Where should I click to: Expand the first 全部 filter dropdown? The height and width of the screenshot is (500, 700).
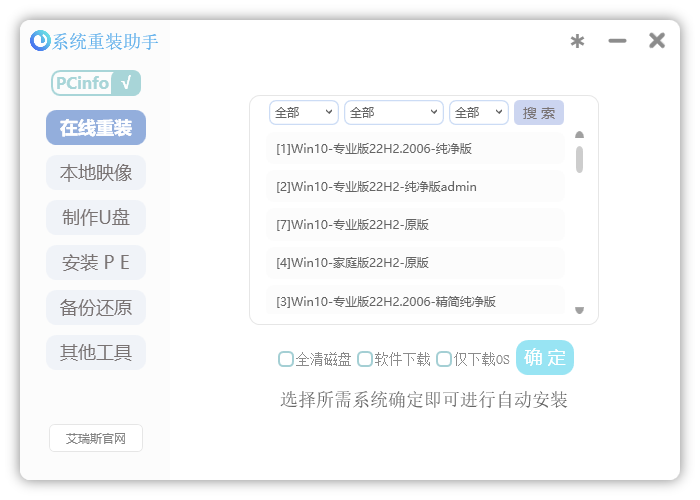tap(303, 113)
